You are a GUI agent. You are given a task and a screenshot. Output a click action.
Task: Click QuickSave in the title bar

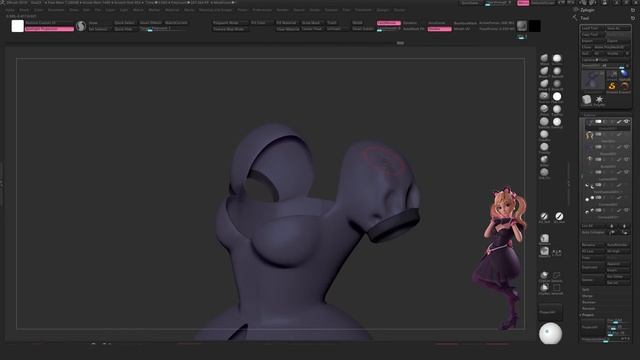(x=470, y=3)
